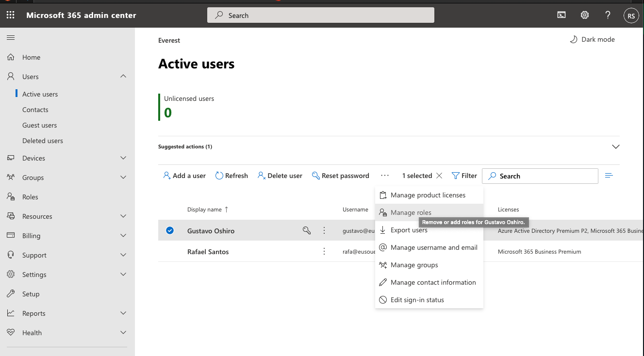Expand the Support section chevron
Image resolution: width=644 pixels, height=356 pixels.
(123, 255)
